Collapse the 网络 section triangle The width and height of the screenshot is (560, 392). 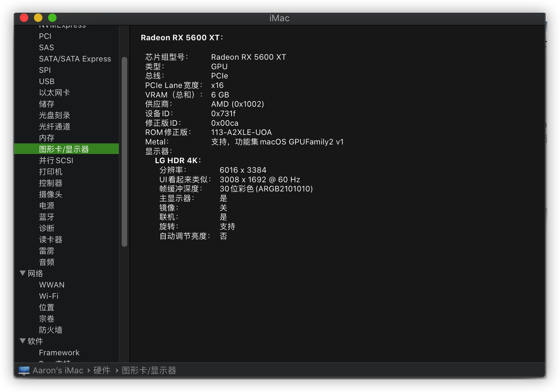23,273
